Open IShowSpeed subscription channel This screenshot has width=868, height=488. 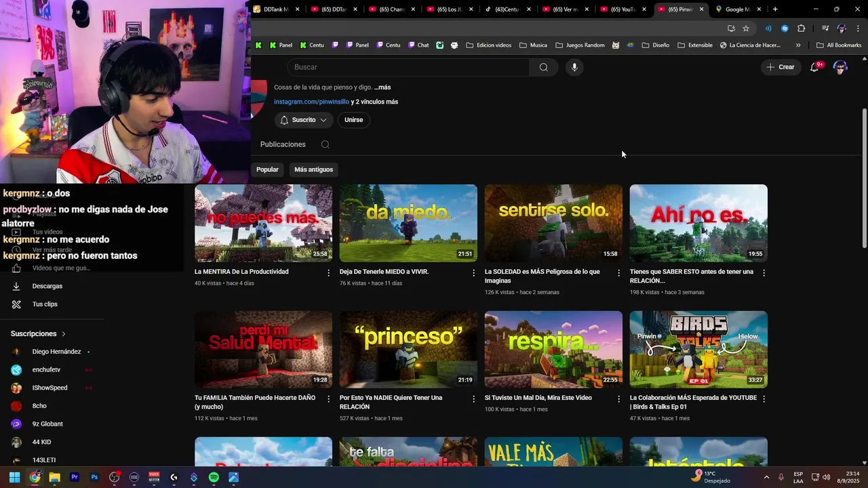pos(51,388)
